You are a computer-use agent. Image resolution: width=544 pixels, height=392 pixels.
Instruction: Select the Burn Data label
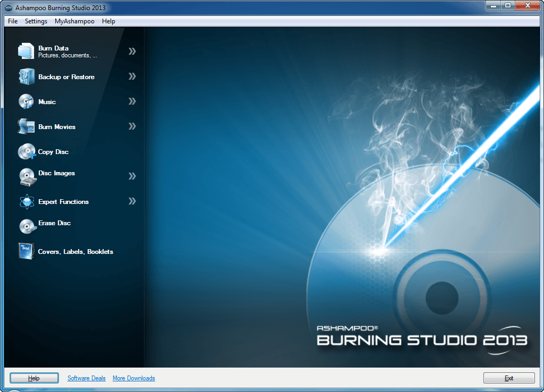pyautogui.click(x=54, y=48)
